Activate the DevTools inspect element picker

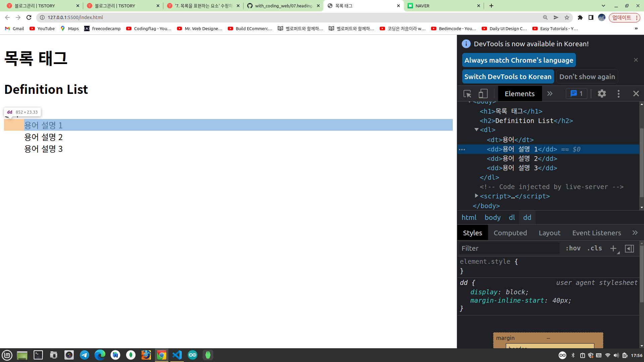coord(467,94)
